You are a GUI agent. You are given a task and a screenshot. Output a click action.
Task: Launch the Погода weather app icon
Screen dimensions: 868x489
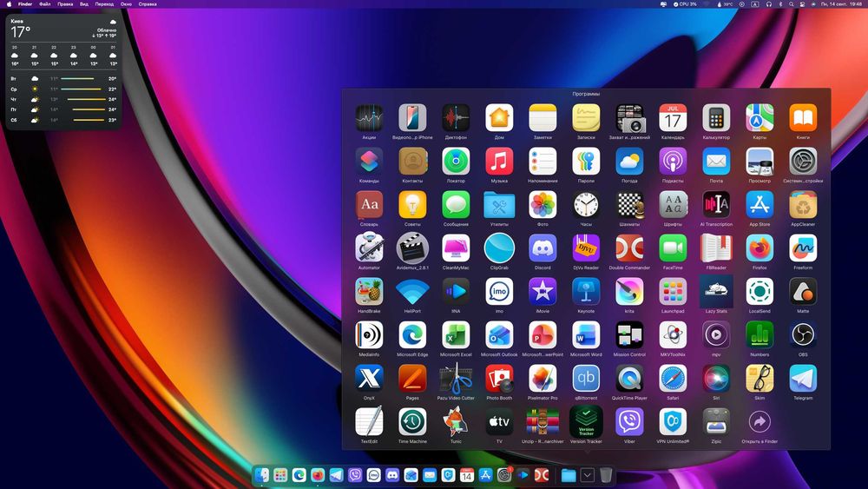point(629,162)
